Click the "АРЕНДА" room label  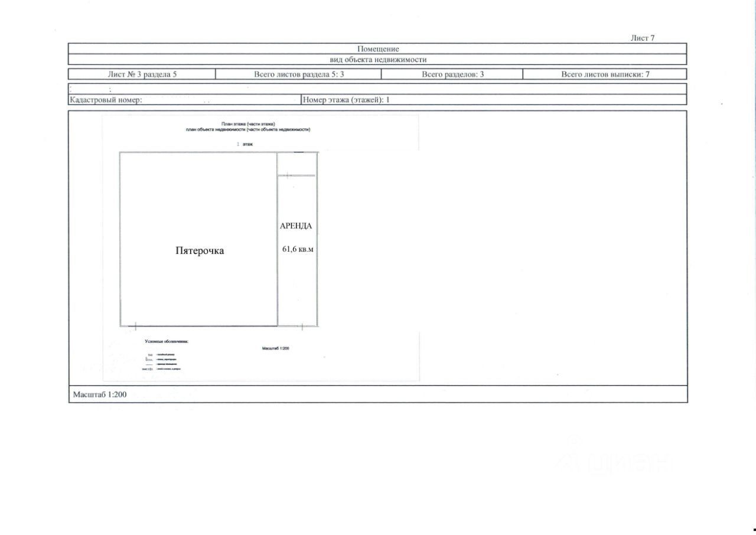pyautogui.click(x=295, y=226)
